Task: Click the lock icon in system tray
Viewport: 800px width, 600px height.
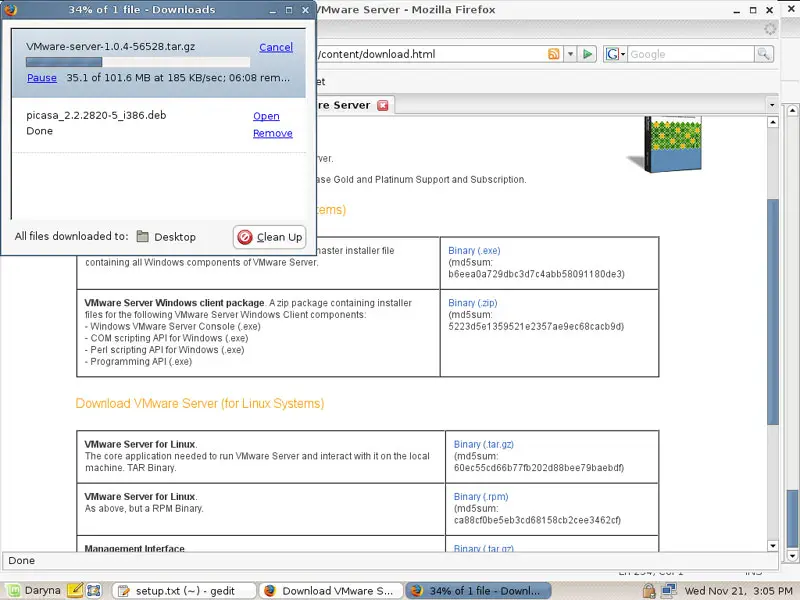Action: (x=648, y=591)
